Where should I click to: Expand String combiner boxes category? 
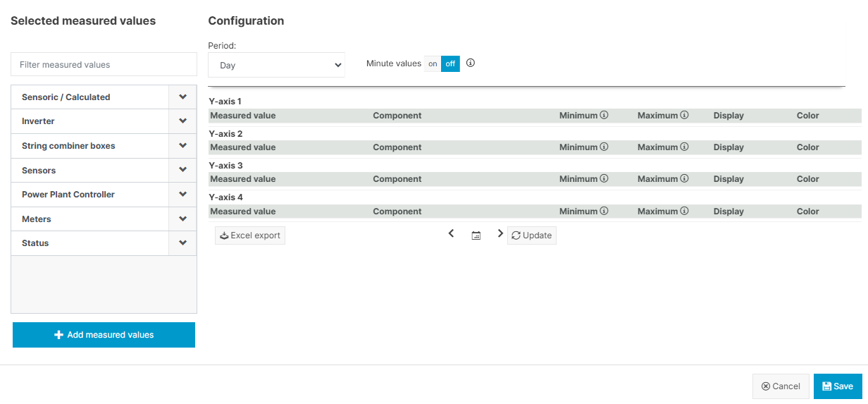tap(182, 146)
